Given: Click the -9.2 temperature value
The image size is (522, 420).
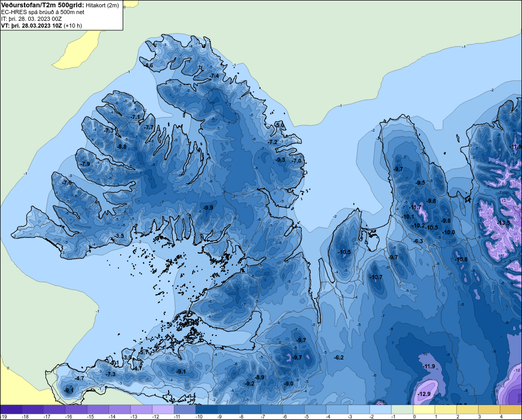Looking at the screenshot, I should coord(250,383).
